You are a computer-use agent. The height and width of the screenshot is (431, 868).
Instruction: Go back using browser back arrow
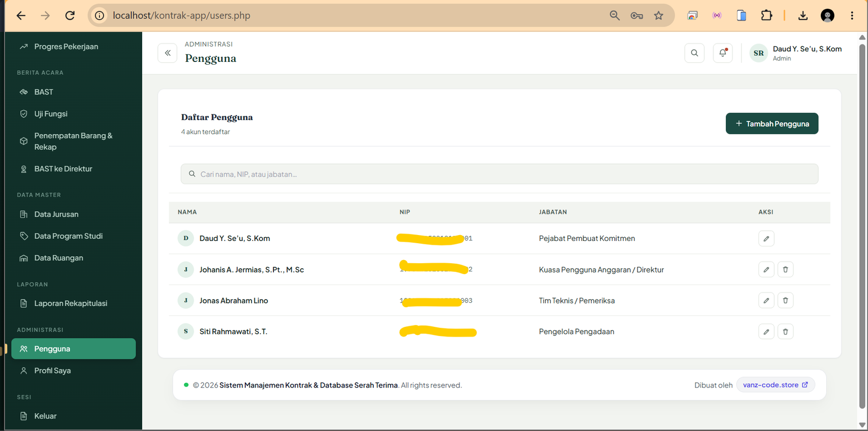(x=21, y=15)
